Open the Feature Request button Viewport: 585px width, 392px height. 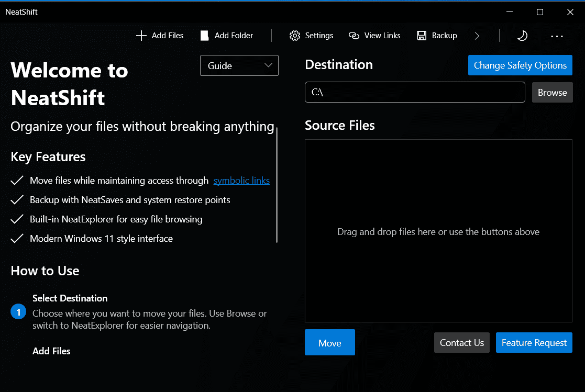click(x=534, y=343)
